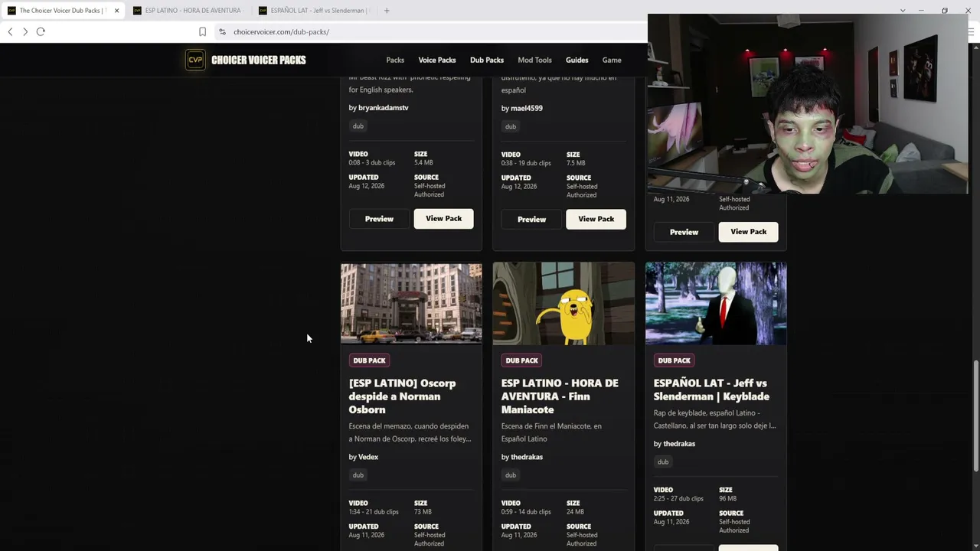Open a new browser tab with the plus icon

387,11
